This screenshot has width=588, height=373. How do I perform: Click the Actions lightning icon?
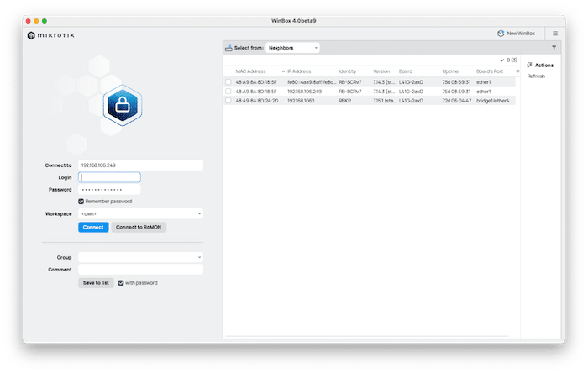click(x=529, y=66)
